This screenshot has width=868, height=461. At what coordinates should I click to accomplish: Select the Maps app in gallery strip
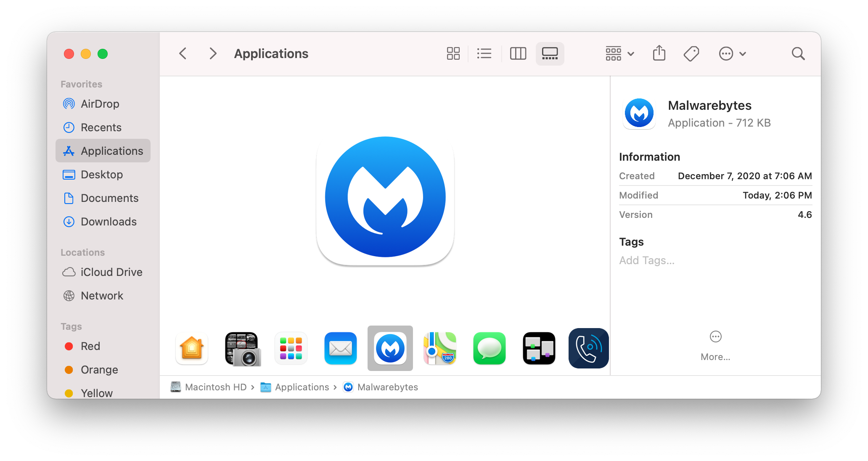(x=439, y=348)
